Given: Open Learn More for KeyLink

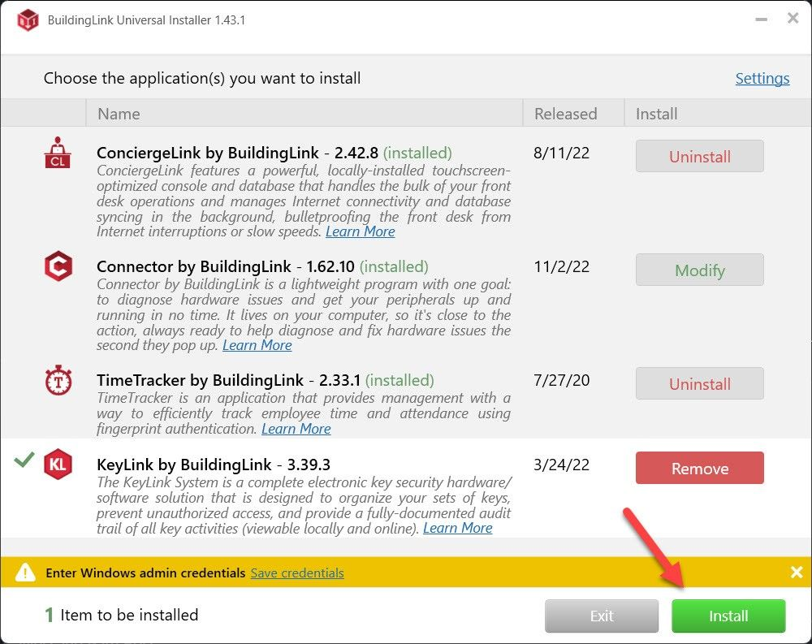Looking at the screenshot, I should click(457, 528).
